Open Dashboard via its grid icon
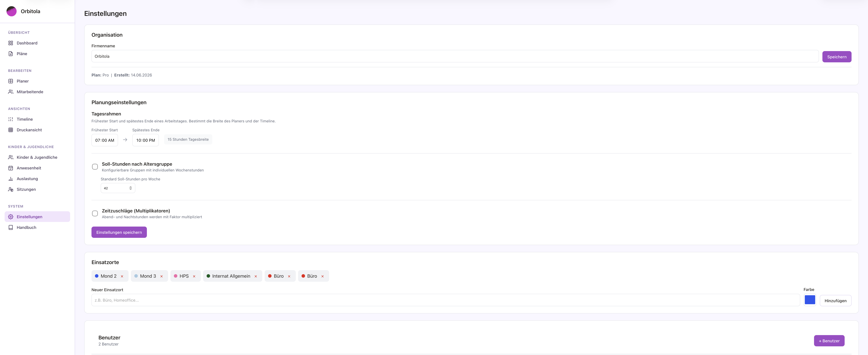 coord(11,43)
